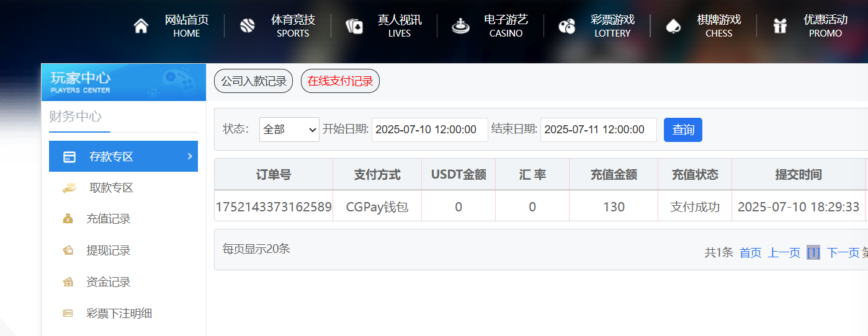
Task: Click the money bag icon beside 充值记录
Action: tap(68, 219)
